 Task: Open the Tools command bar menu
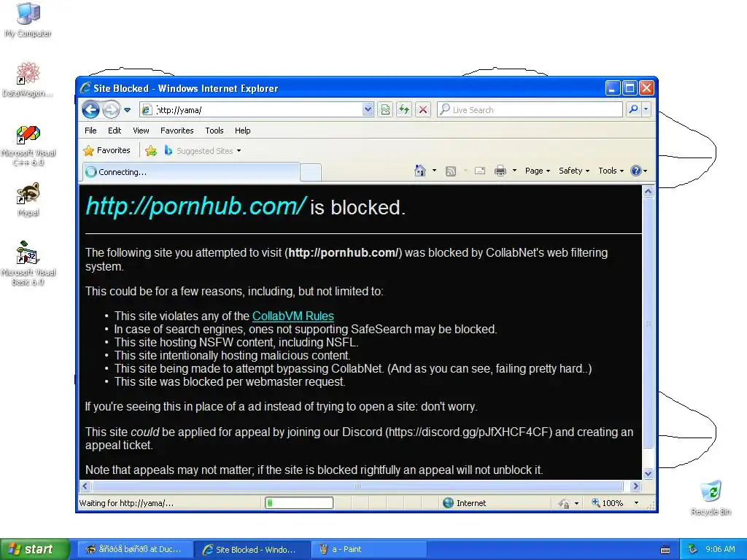tap(611, 171)
